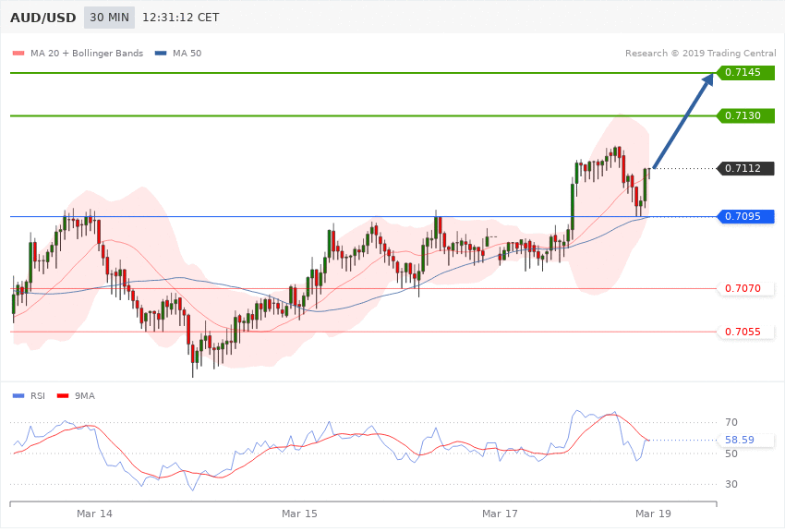Click the red 9MA legend swatch
785x532 pixels.
pos(63,396)
